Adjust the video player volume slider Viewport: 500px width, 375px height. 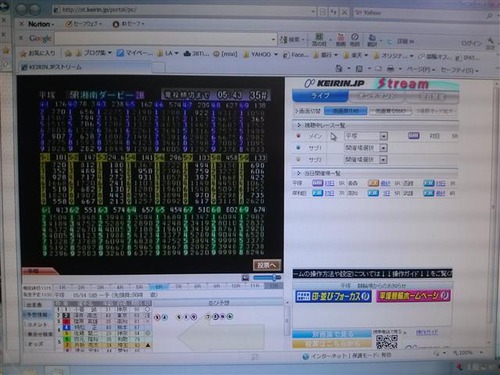click(x=267, y=278)
